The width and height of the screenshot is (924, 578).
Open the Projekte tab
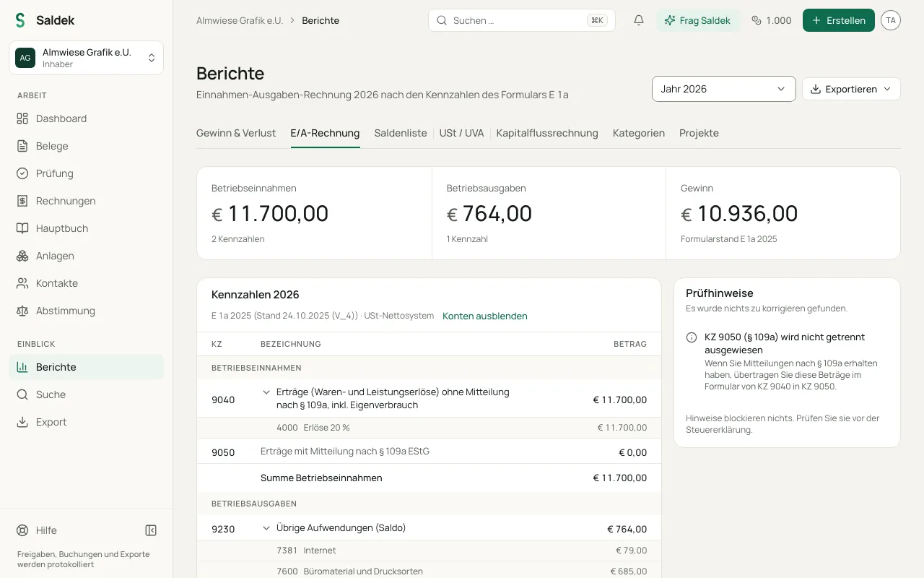(699, 133)
